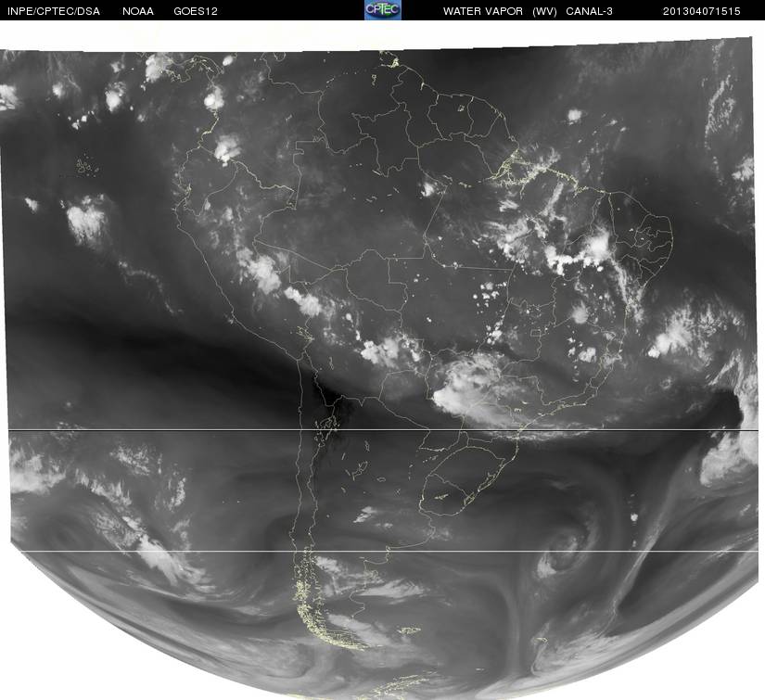Click the INPE/CPTEC/DSA header text
The width and height of the screenshot is (765, 700).
pos(54,11)
